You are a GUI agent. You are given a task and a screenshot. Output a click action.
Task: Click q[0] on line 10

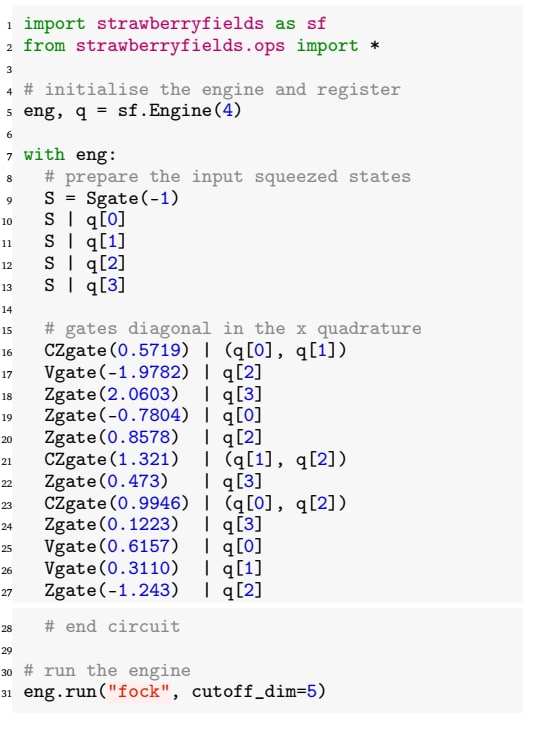pyautogui.click(x=106, y=220)
